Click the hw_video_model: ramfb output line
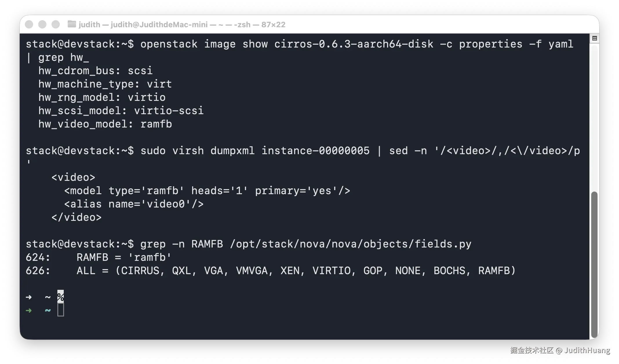This screenshot has height=364, width=619. [x=105, y=124]
